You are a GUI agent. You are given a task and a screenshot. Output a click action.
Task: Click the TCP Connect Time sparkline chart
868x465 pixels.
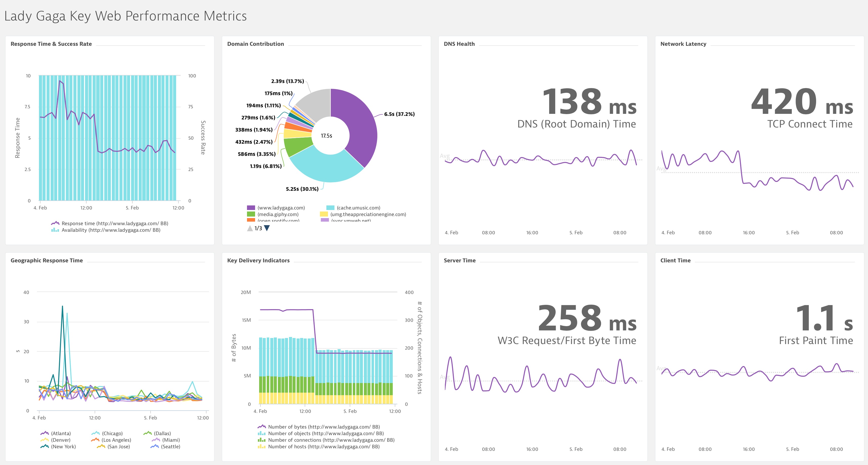(757, 171)
